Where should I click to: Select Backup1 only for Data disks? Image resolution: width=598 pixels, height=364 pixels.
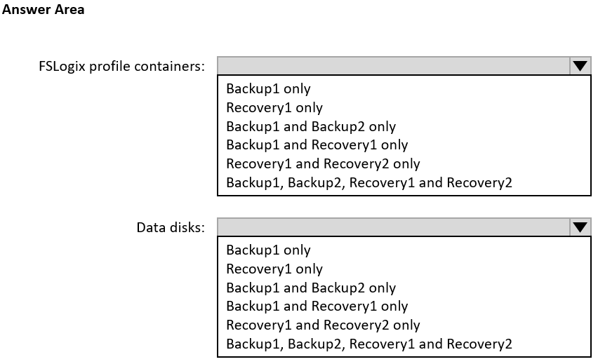click(x=268, y=250)
